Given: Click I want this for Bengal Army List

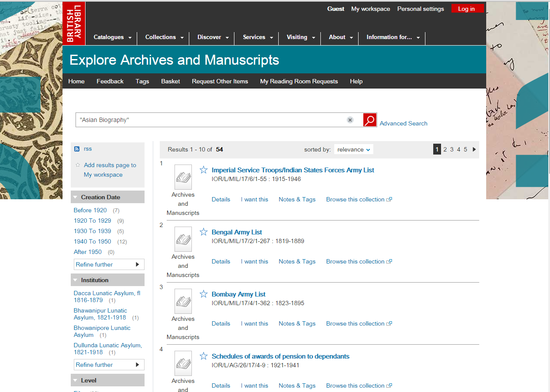Looking at the screenshot, I should pos(254,261).
